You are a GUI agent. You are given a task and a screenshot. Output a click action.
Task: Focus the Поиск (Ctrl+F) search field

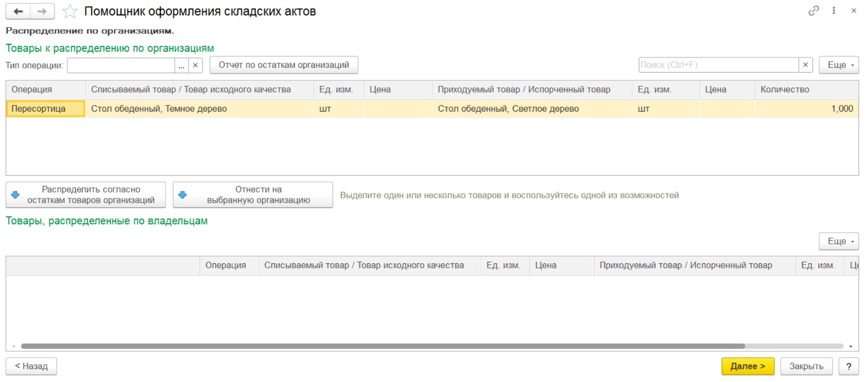click(x=718, y=65)
